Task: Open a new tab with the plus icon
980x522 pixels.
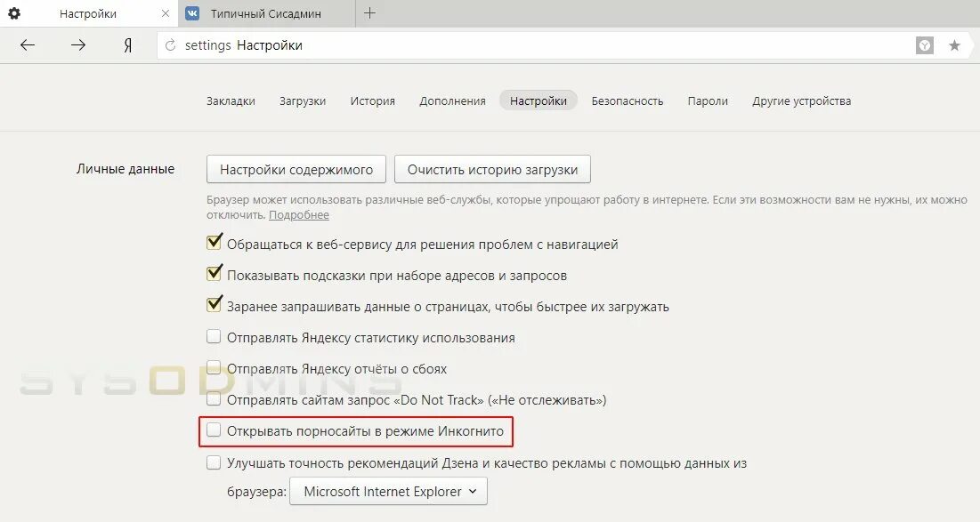Action: click(370, 13)
